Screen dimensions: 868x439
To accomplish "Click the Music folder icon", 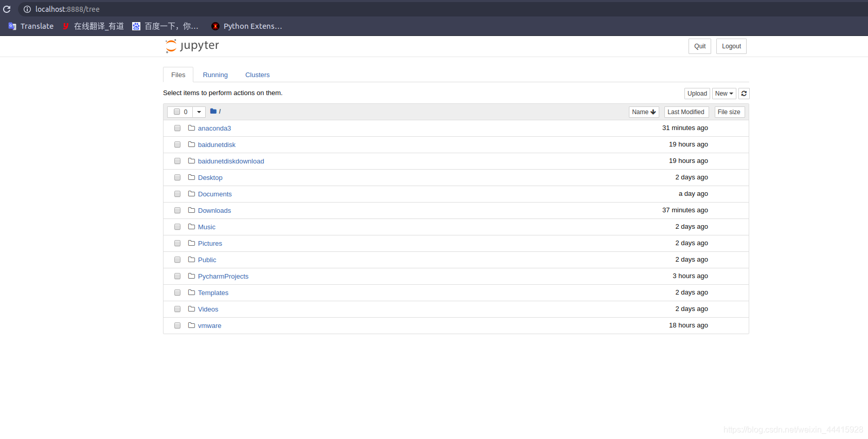I will tap(191, 227).
